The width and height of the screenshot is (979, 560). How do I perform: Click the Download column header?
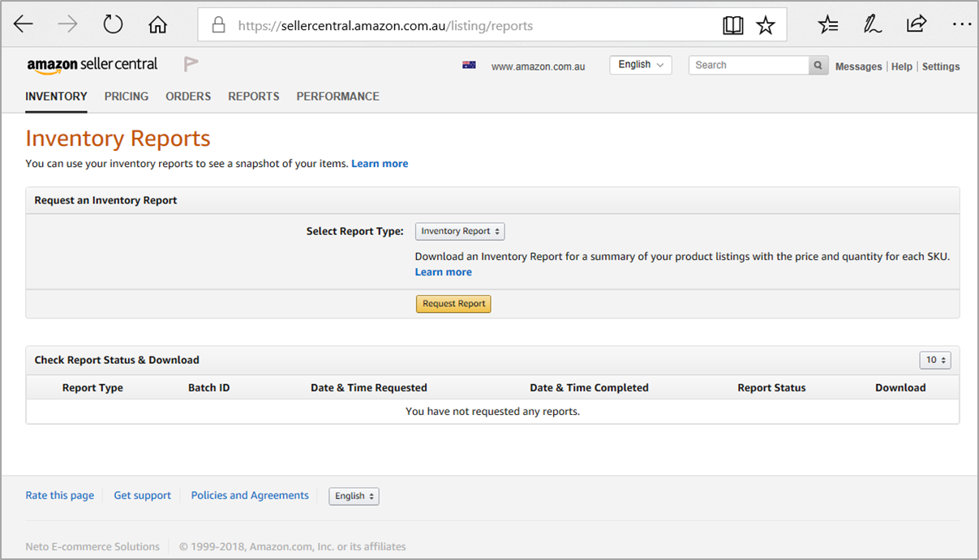point(900,387)
